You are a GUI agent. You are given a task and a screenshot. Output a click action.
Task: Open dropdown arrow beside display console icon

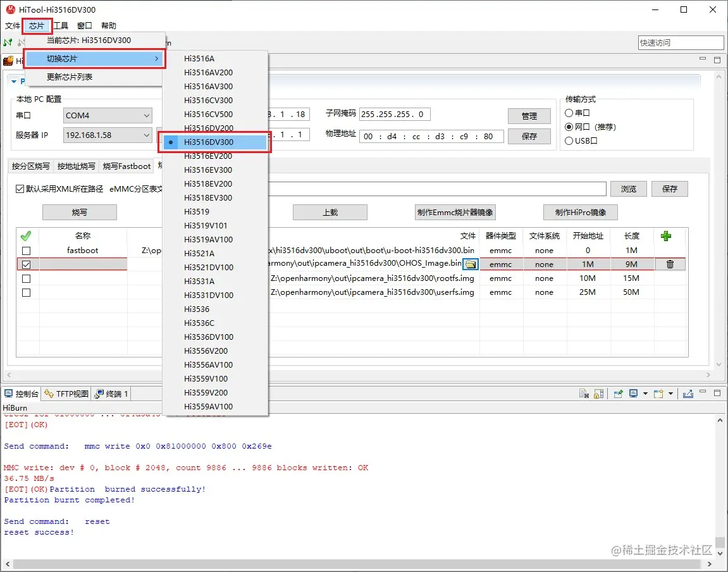coord(645,394)
